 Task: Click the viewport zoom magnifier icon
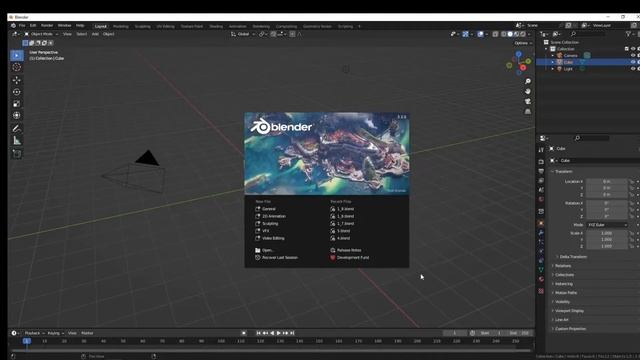(x=528, y=81)
